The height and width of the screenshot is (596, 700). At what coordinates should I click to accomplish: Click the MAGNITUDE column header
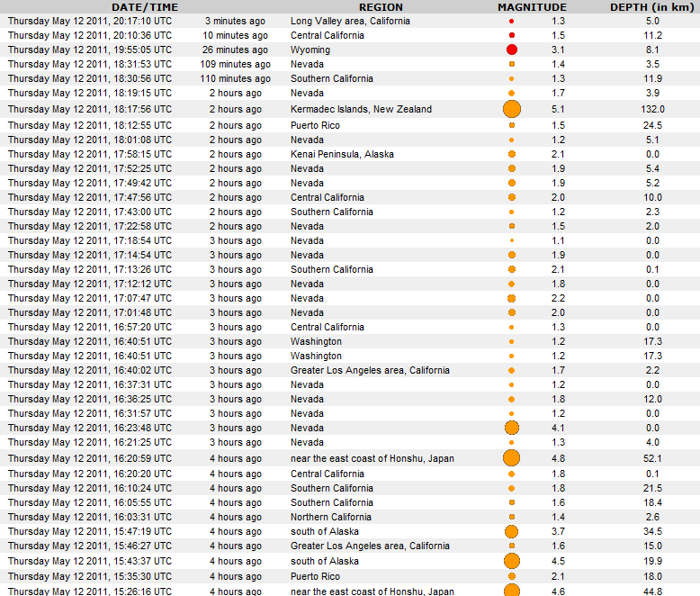coord(534,6)
